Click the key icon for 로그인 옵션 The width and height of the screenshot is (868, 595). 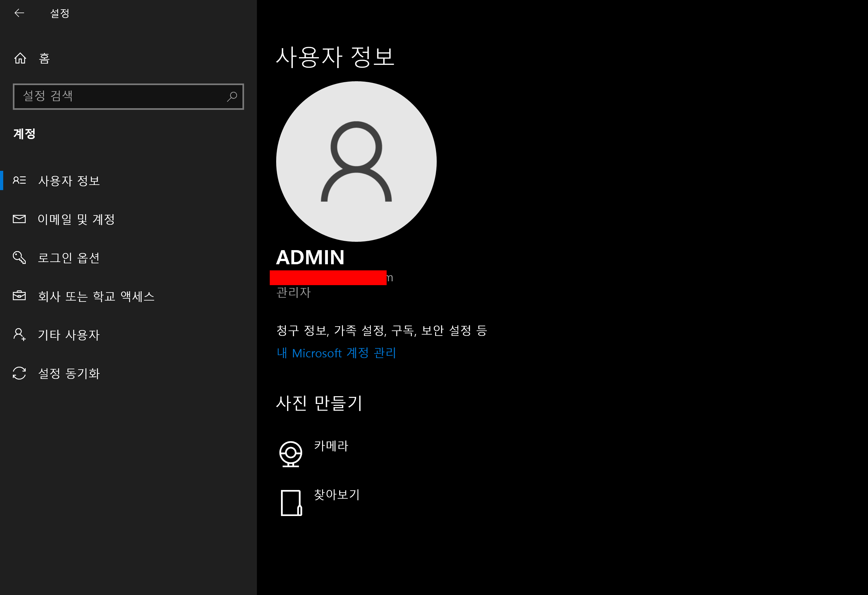coord(19,258)
